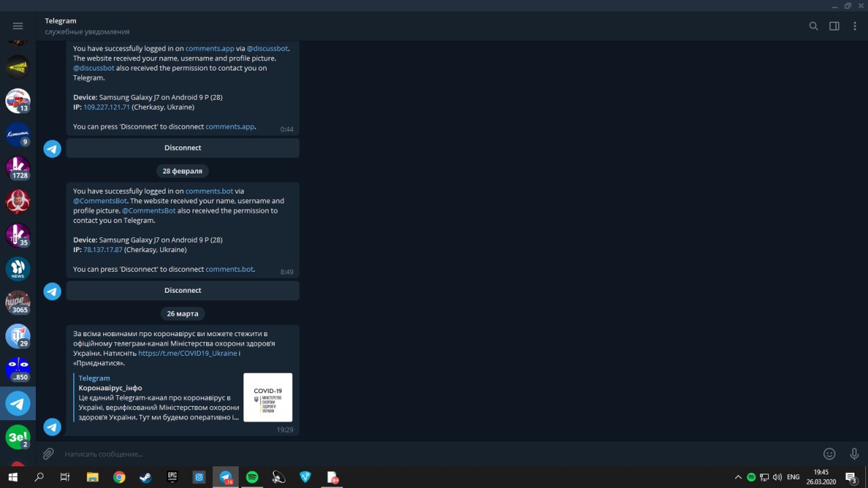This screenshot has height=488, width=868.
Task: Click the message input field
Action: point(434,453)
